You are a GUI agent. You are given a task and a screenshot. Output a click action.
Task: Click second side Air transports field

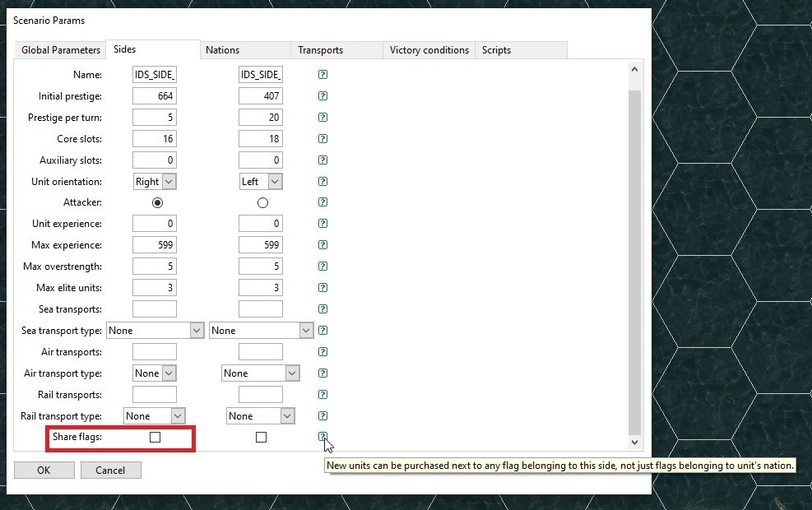point(261,351)
